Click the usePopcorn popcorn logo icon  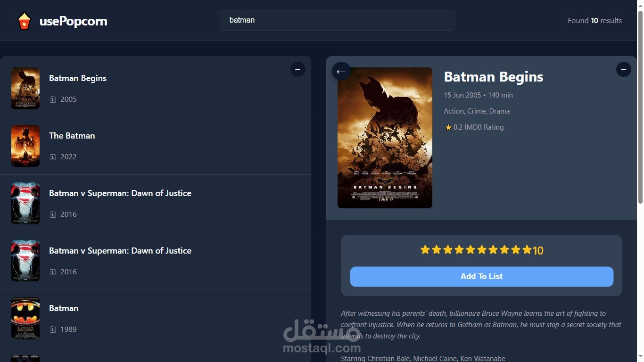coord(24,21)
